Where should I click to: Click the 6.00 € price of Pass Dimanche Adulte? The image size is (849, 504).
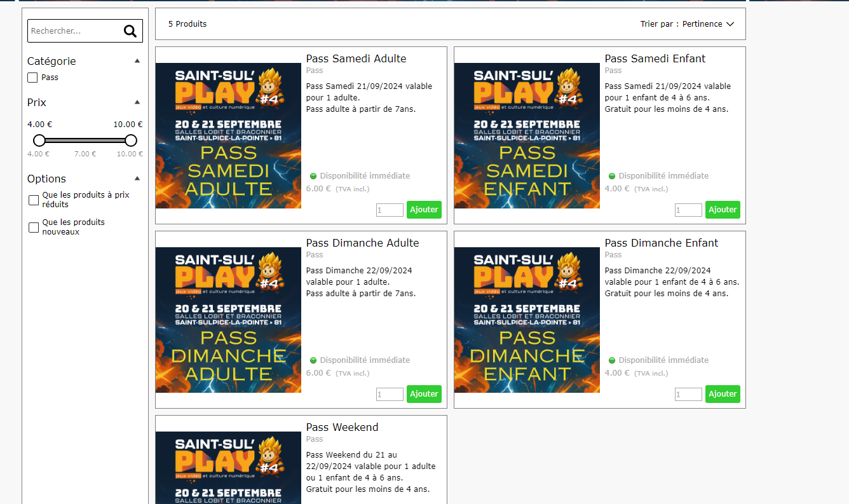pyautogui.click(x=318, y=373)
